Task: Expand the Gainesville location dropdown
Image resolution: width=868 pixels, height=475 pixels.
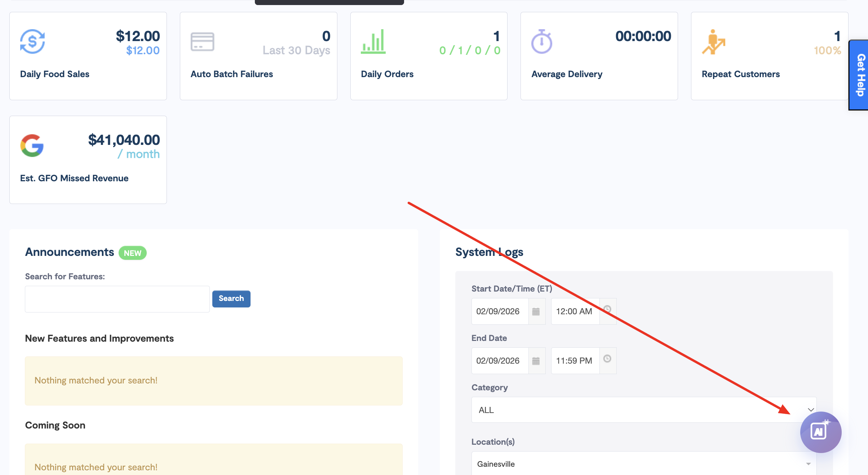Action: pos(644,464)
